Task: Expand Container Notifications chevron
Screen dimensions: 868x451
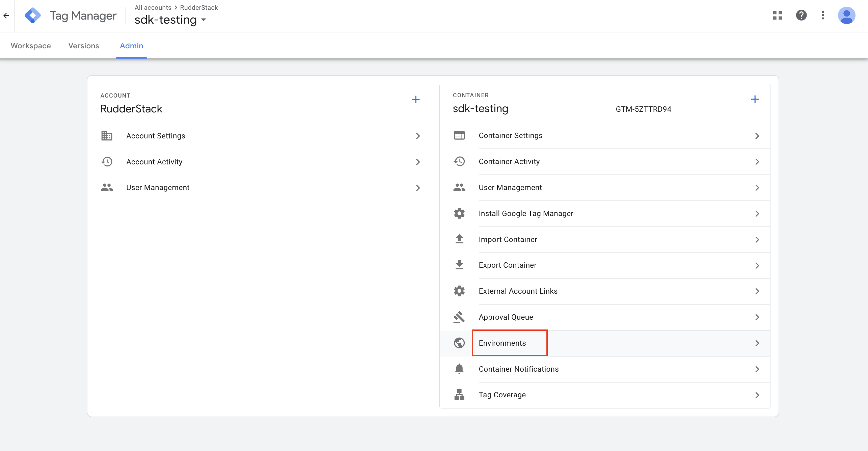Action: point(757,369)
